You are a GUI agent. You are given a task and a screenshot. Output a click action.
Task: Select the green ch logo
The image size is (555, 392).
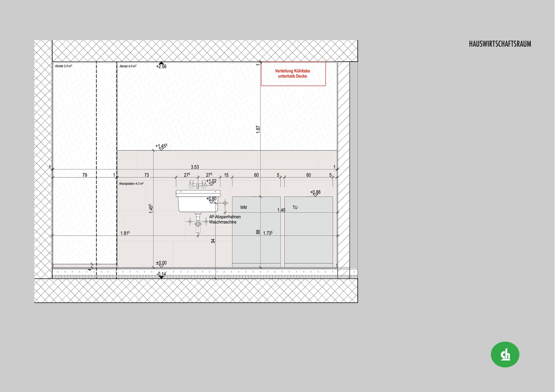505,354
